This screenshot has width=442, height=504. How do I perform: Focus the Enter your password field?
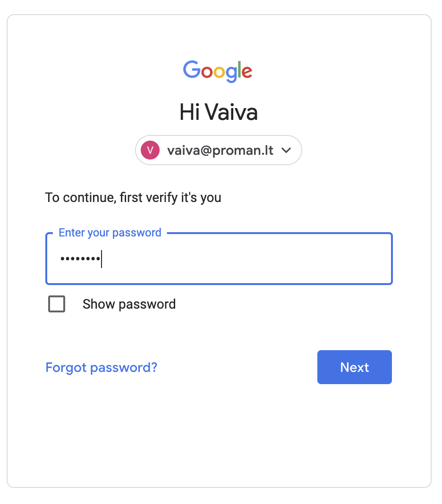point(219,259)
